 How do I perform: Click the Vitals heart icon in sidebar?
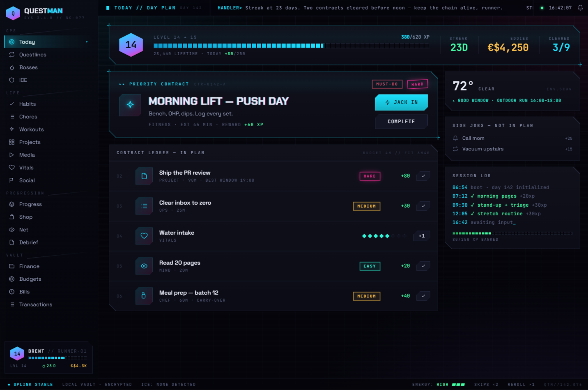click(x=12, y=168)
